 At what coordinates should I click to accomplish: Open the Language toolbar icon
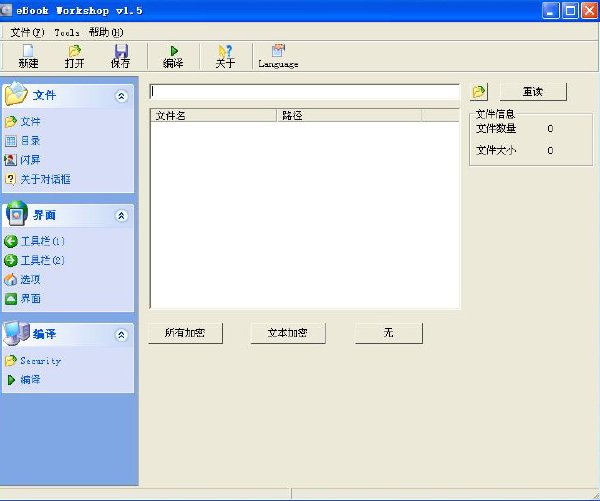coord(278,56)
